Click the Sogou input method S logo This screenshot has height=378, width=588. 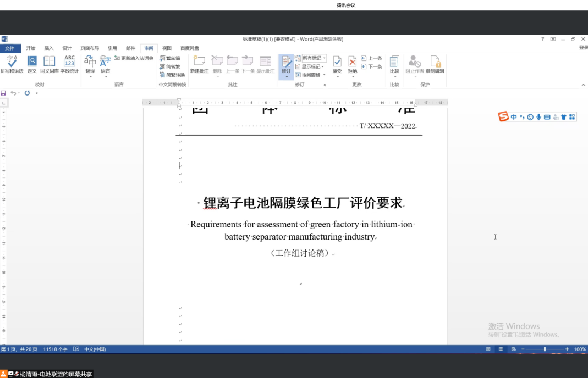[503, 116]
